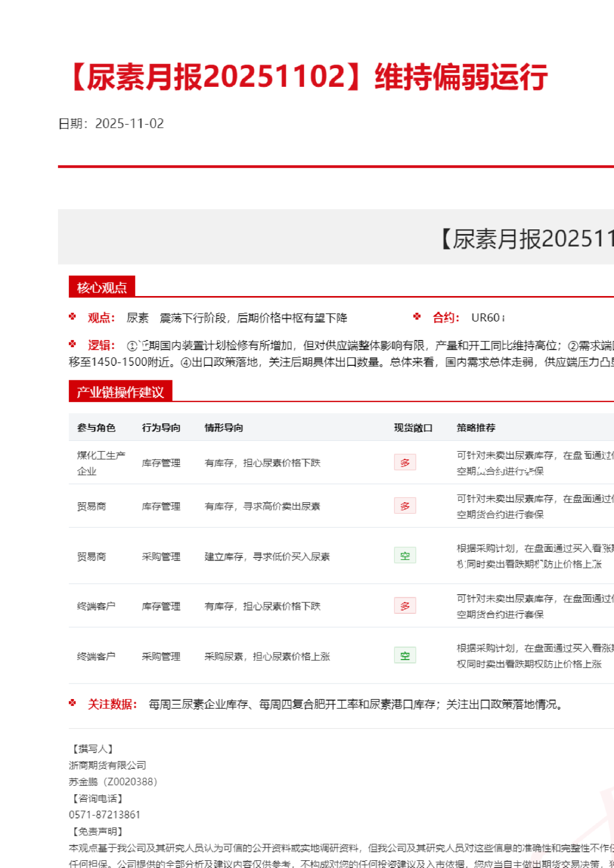Click the 行为导向 column header
The image size is (614, 868).
pos(161,428)
